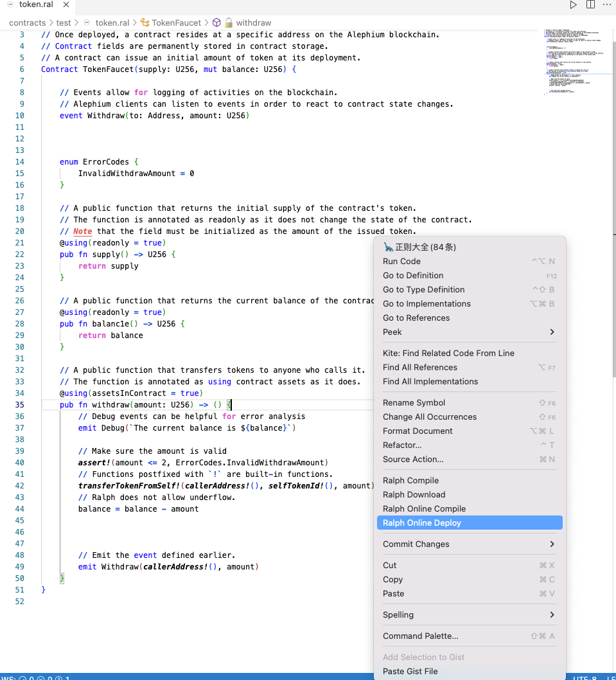
Task: Select Find All References
Action: coord(470,368)
